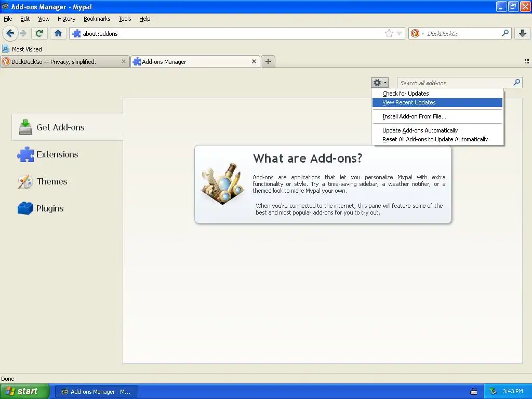Open the Bookmarks menu
Screen dimensions: 532x399
click(x=97, y=19)
